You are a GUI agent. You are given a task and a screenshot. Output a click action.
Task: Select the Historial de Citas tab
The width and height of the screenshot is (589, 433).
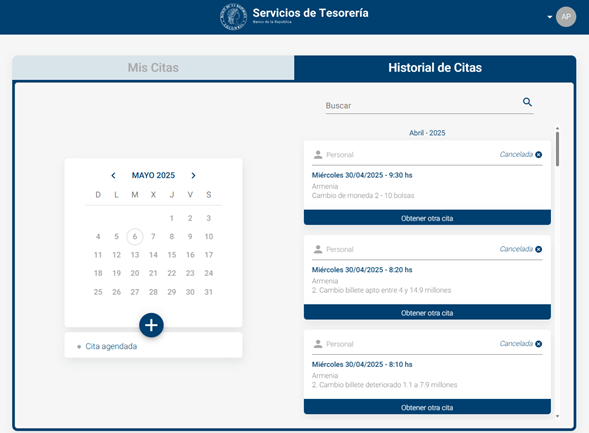click(x=435, y=68)
